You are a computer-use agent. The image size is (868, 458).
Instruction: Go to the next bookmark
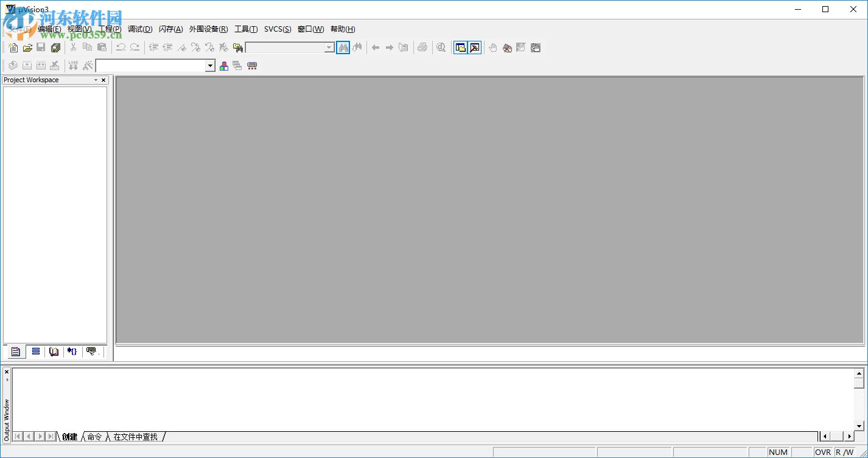(195, 48)
